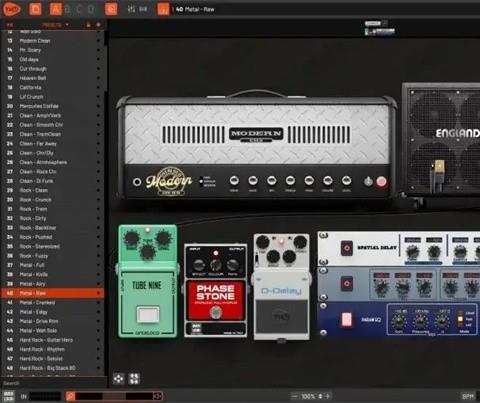Toggle the Tube Nine pedal footswitch

148,314
